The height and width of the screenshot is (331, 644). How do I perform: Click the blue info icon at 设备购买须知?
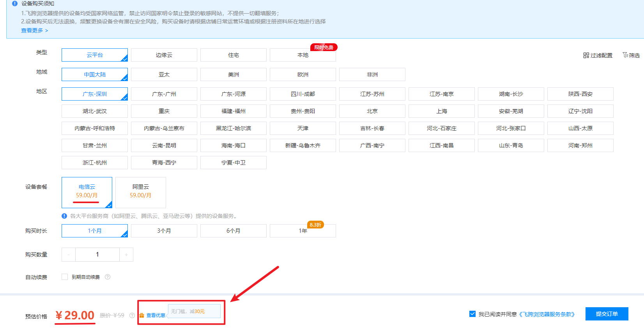point(15,4)
